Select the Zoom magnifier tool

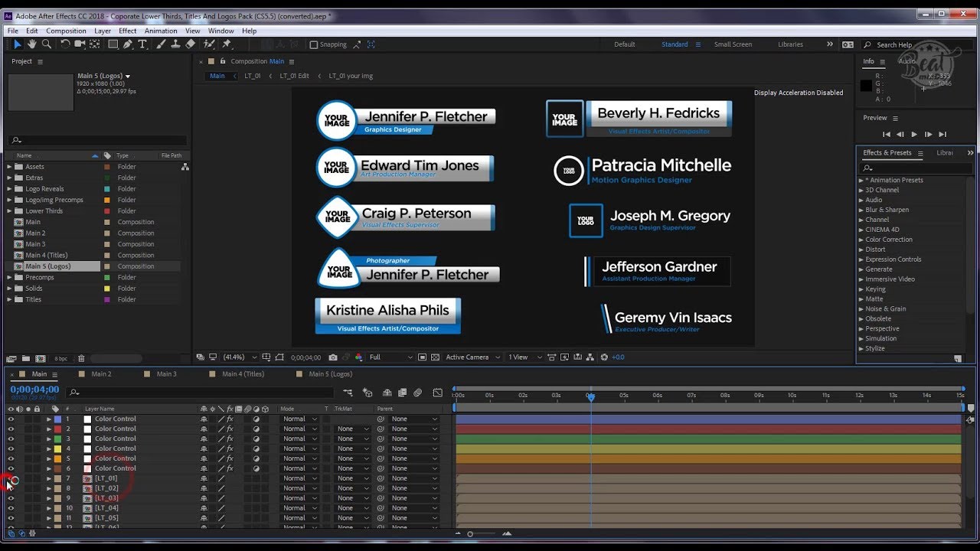tap(47, 44)
